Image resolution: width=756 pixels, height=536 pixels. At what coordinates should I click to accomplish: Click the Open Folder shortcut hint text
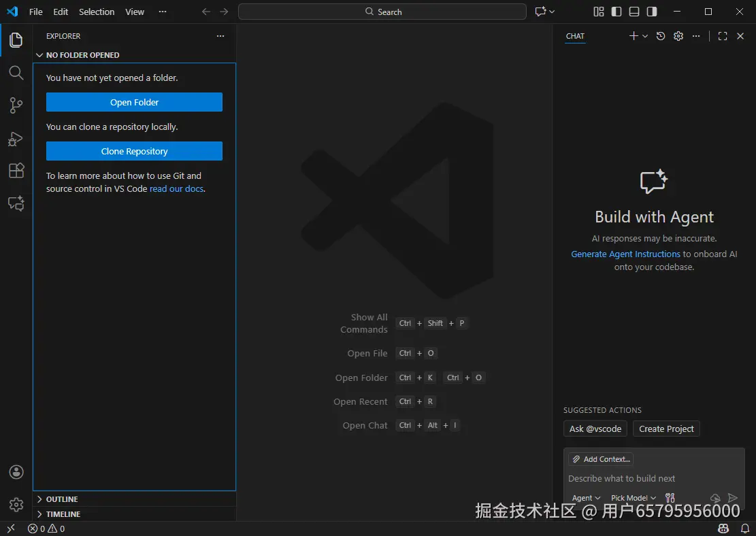coord(361,378)
